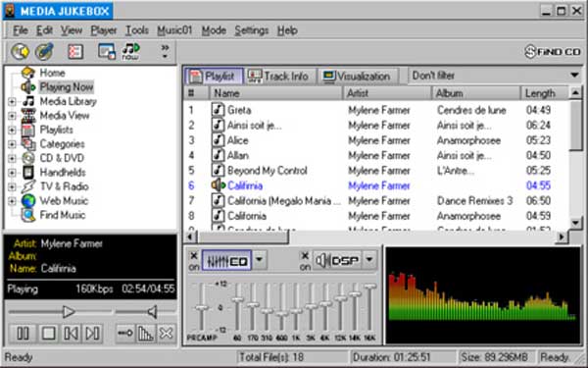
Task: Expand the Media View tree node
Action: tap(12, 116)
